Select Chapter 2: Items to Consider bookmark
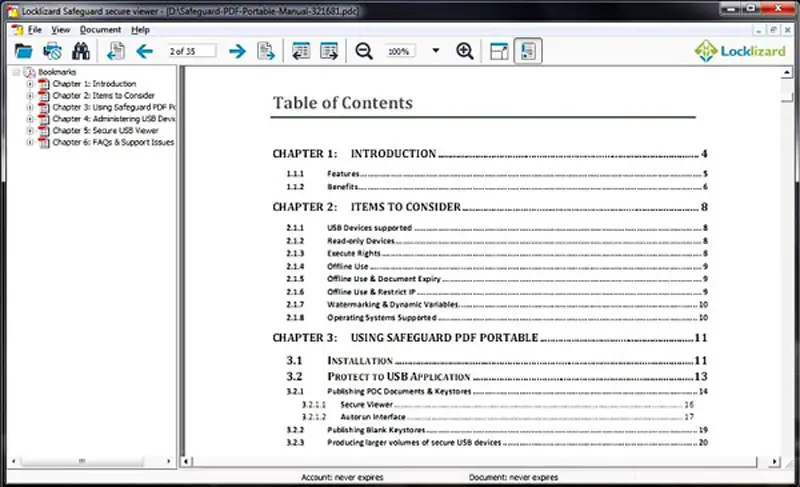This screenshot has width=800, height=487. point(104,95)
